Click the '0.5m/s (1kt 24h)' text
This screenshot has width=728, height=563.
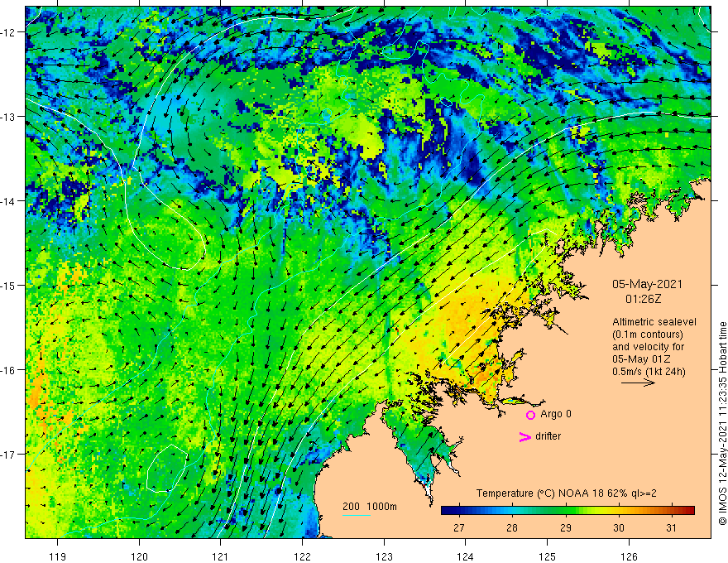[x=649, y=372]
